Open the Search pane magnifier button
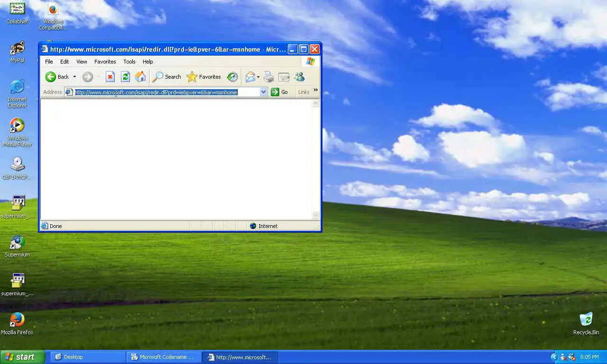 coord(166,77)
